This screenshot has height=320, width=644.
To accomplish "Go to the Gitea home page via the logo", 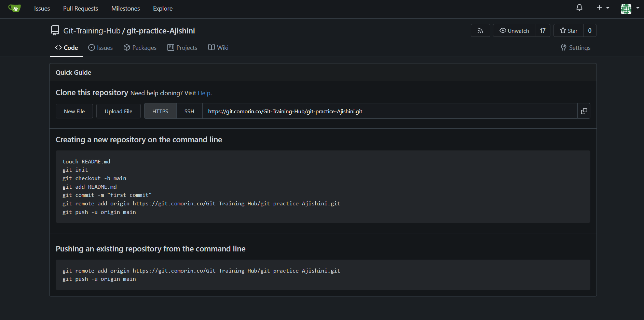I will click(x=14, y=8).
